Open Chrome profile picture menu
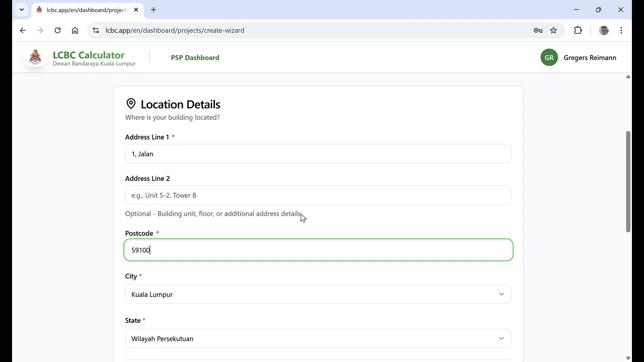The width and height of the screenshot is (644, 362). click(x=604, y=31)
